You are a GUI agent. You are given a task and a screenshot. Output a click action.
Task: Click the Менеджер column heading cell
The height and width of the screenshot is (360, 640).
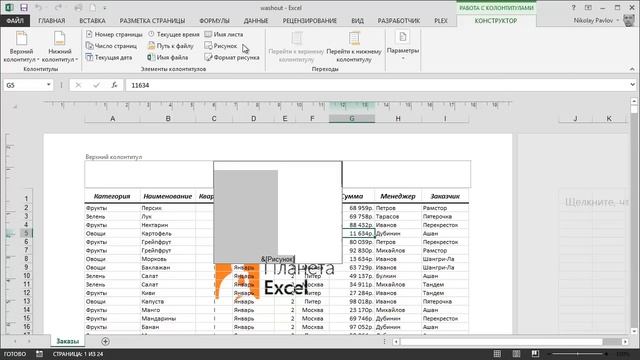(398, 196)
